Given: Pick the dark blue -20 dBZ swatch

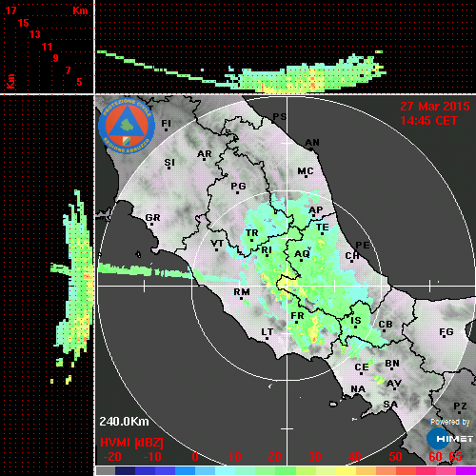Looking at the screenshot, I should [x=125, y=470].
